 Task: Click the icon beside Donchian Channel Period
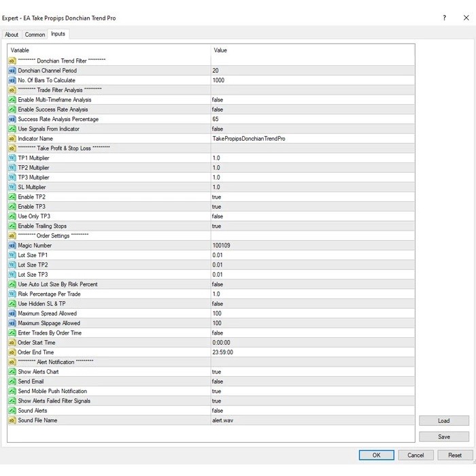click(x=12, y=71)
